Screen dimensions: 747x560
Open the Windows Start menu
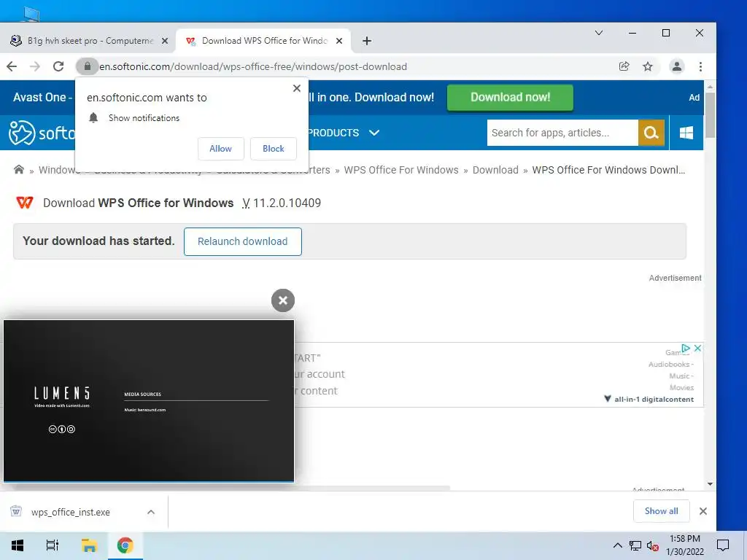click(18, 545)
